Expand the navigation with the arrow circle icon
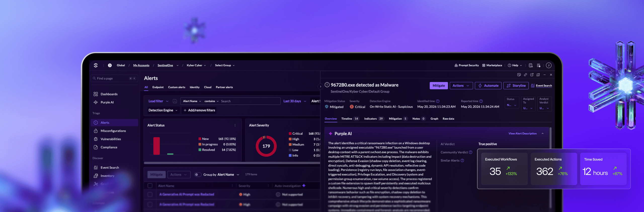 click(110, 65)
